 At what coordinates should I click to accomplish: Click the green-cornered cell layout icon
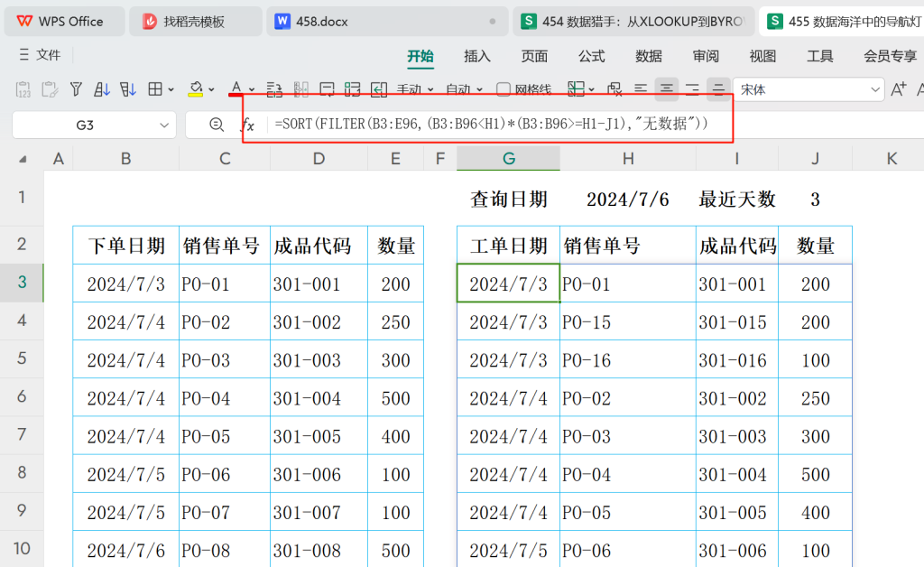click(x=353, y=89)
